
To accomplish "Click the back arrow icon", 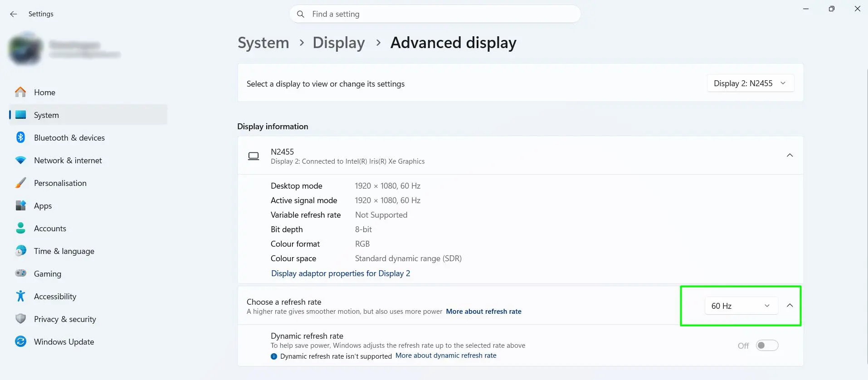I will click(14, 14).
